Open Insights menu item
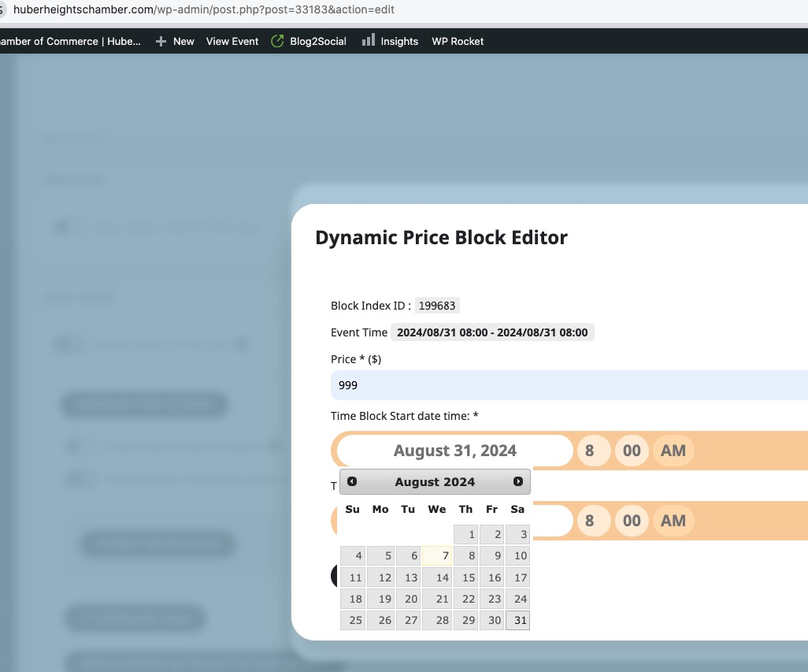808x672 pixels. (399, 41)
